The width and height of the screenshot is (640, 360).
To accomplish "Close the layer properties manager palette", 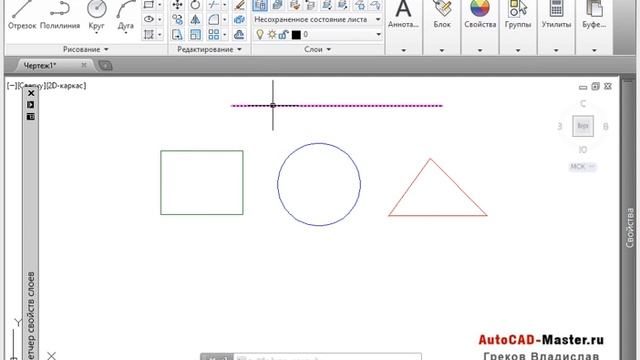I will point(31,93).
